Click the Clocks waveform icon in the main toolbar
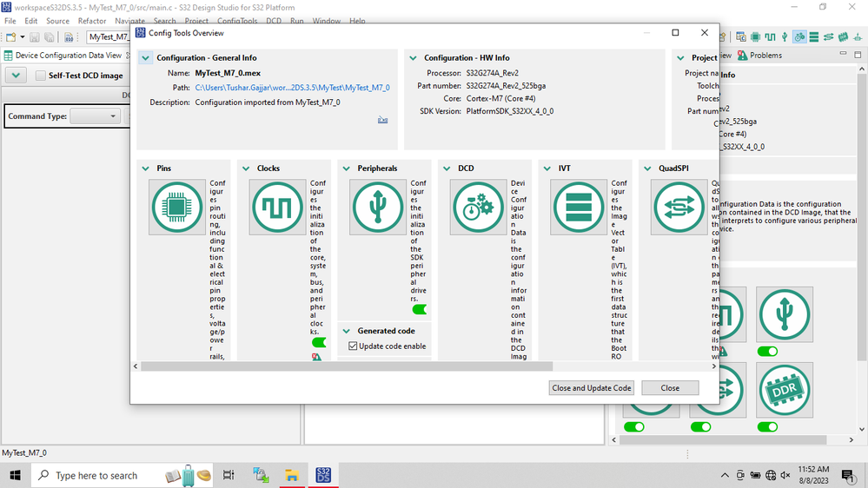 [x=770, y=37]
